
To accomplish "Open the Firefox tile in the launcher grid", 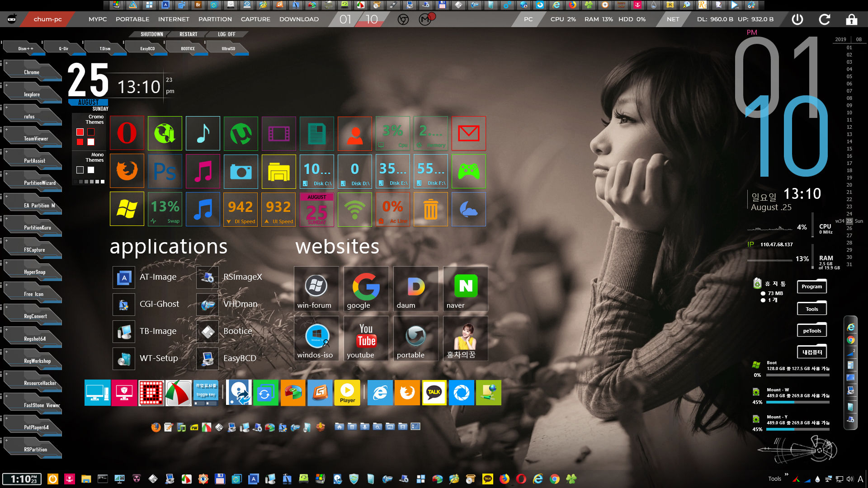I will (127, 171).
